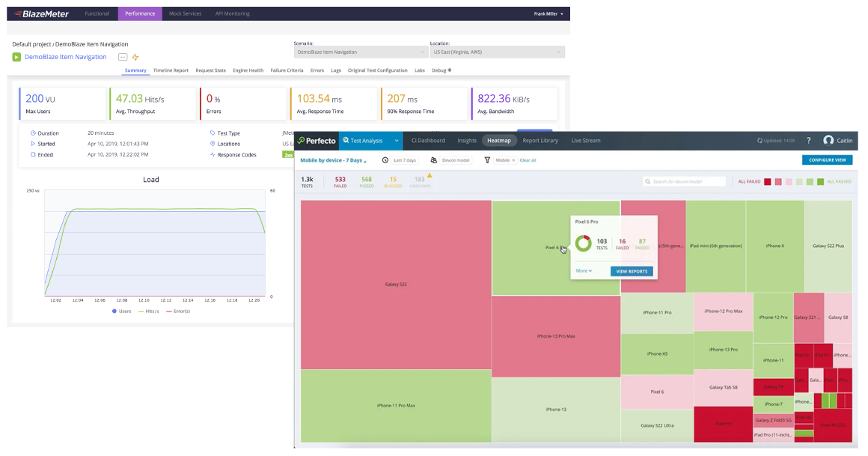
Task: Click the orange lightning bolt icon in BlazeMeter
Action: [135, 57]
